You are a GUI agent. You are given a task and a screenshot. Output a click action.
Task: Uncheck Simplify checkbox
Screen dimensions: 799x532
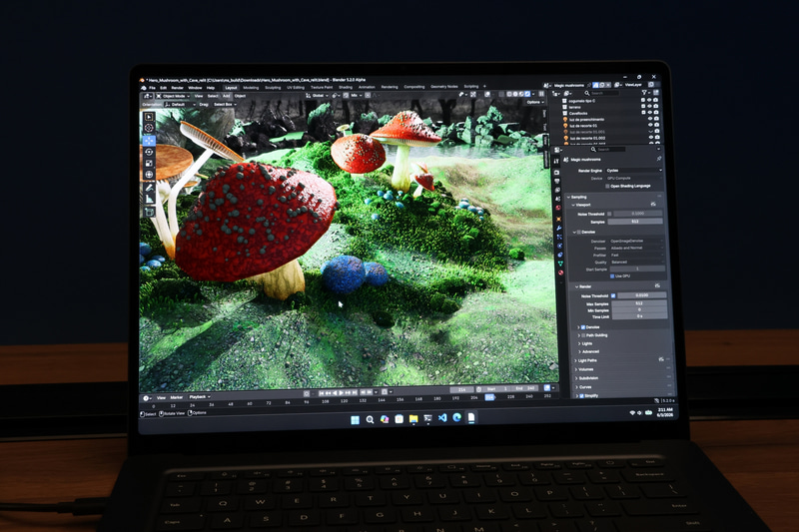click(x=581, y=395)
